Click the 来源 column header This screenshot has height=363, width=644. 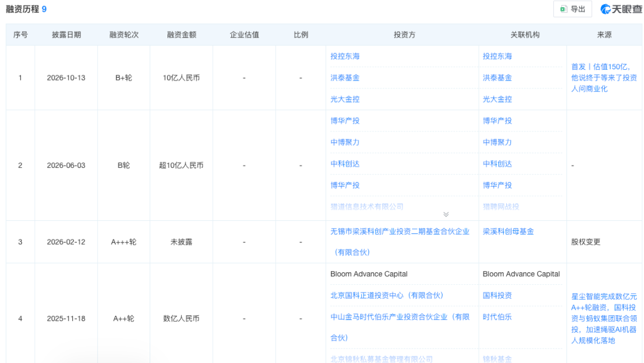tap(604, 35)
